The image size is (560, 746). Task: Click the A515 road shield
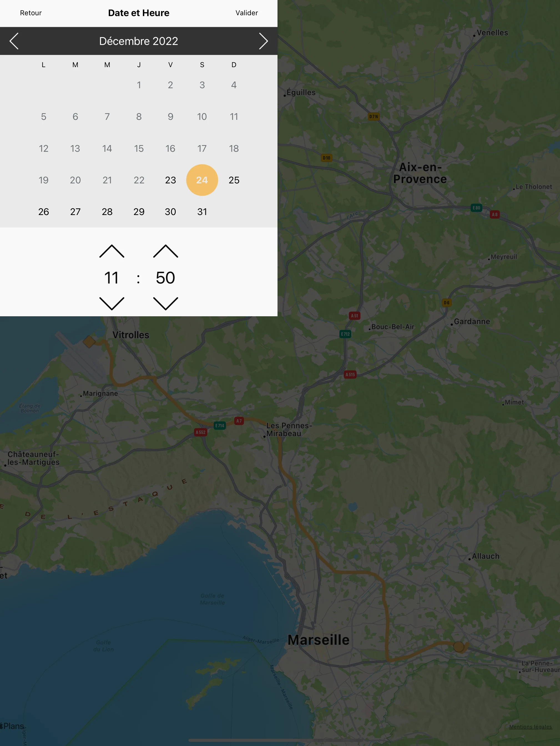click(x=350, y=374)
